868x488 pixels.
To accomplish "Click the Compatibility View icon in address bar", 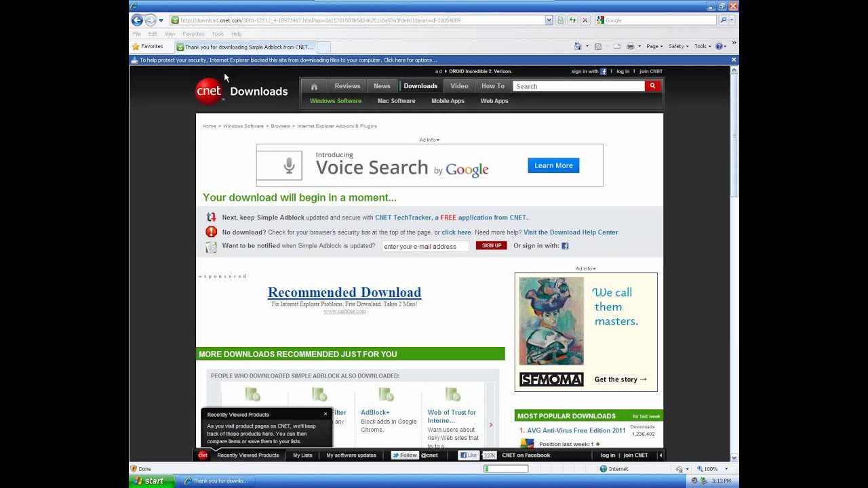I will 560,20.
